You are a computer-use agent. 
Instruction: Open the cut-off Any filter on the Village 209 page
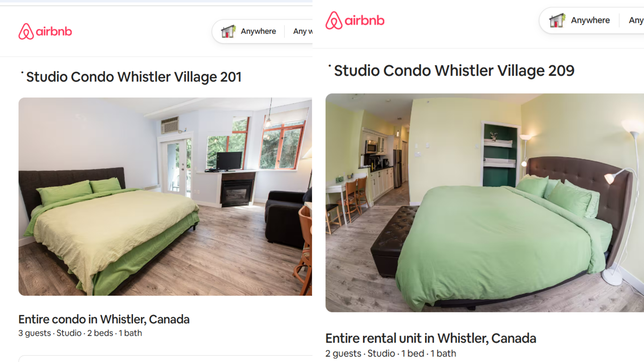pyautogui.click(x=636, y=20)
